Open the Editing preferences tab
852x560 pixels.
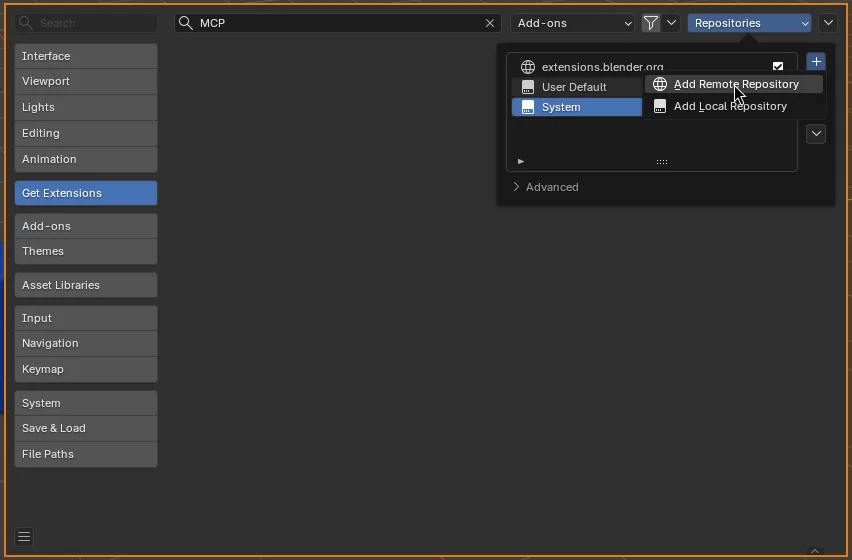coord(86,133)
